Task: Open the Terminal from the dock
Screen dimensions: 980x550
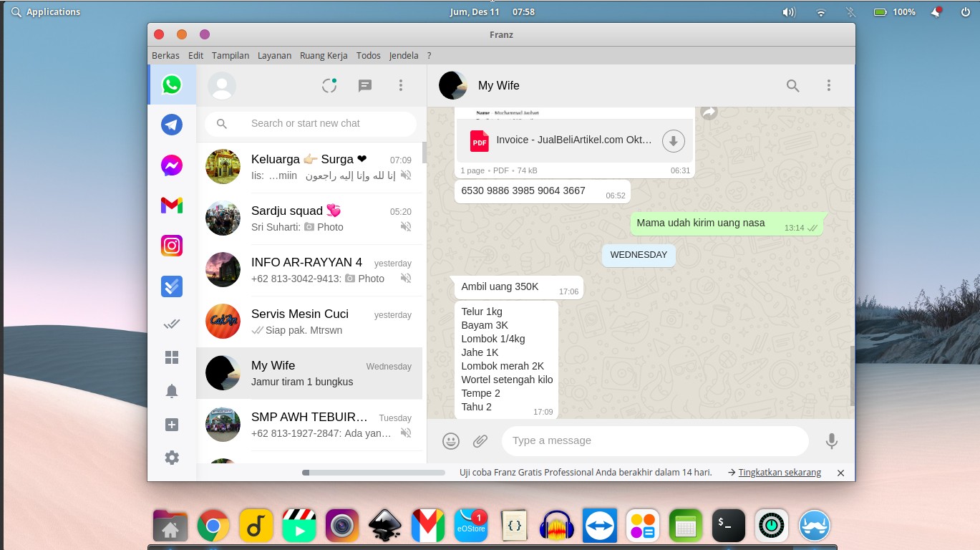Action: click(x=729, y=526)
